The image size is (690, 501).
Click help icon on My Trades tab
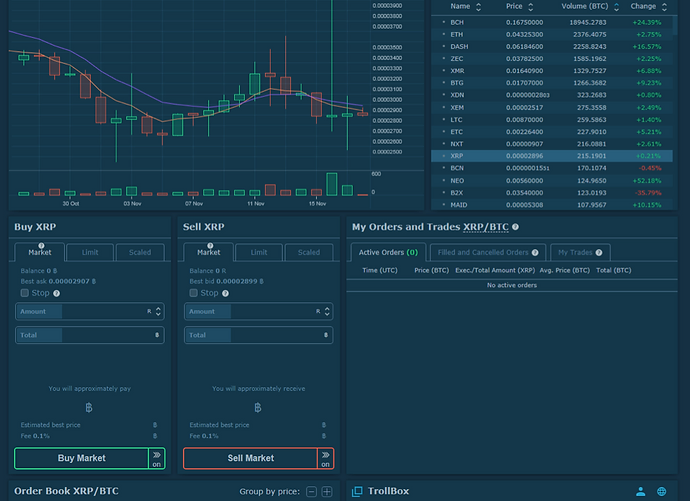[599, 252]
